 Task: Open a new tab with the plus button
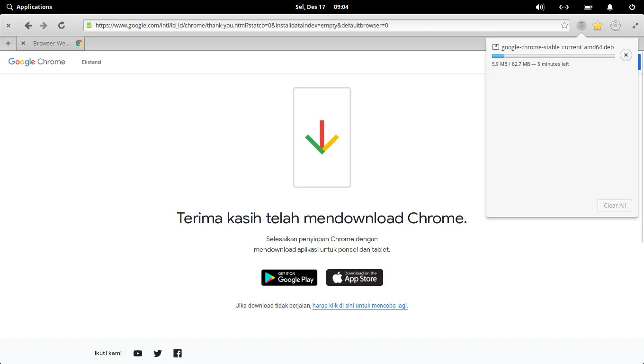[8, 43]
